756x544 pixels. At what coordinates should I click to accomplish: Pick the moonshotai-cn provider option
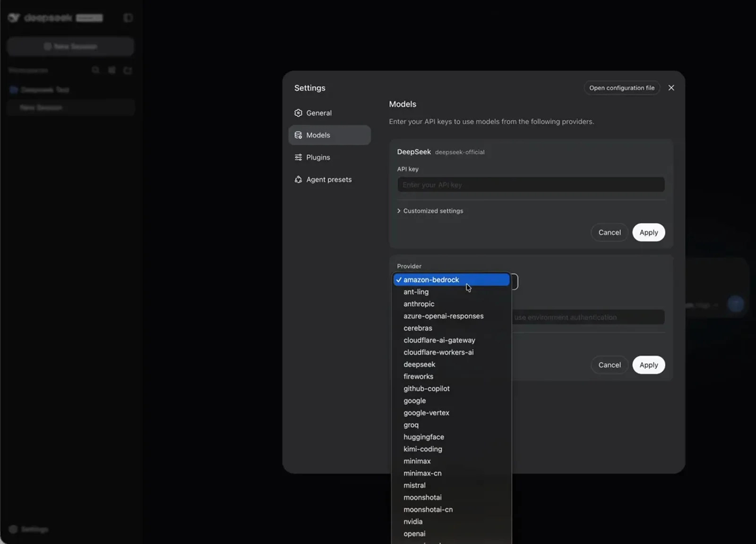[451, 510]
